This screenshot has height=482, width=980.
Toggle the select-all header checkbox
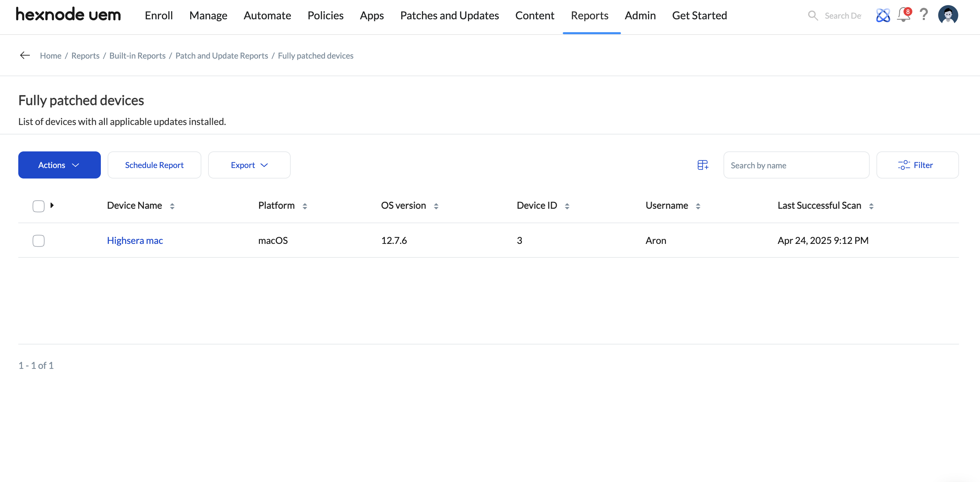[x=39, y=206]
